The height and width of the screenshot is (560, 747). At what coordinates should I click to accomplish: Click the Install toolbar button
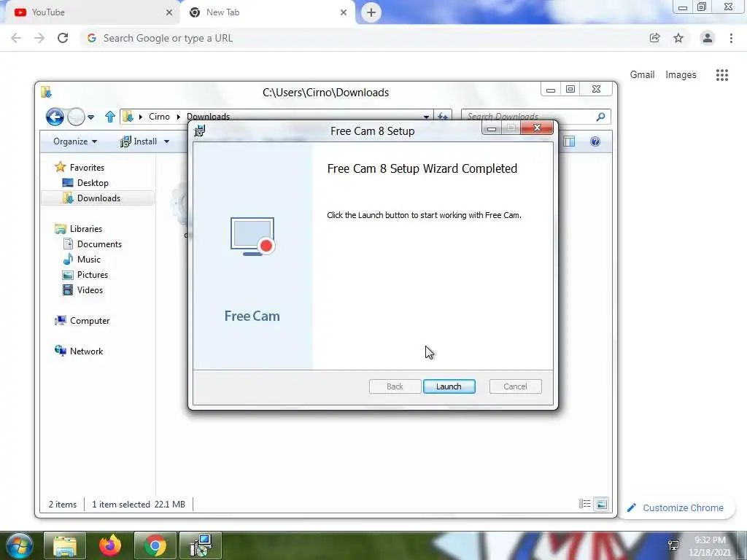coord(138,141)
